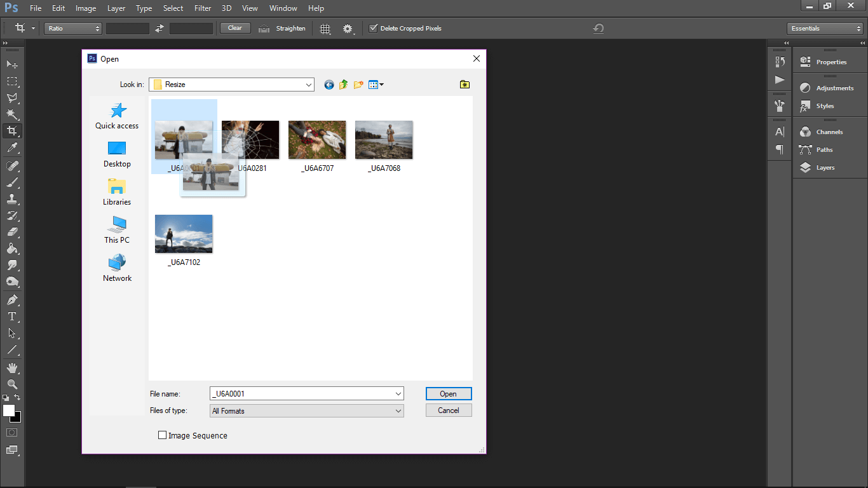Click the Cancel button
The image size is (868, 488).
pyautogui.click(x=449, y=410)
